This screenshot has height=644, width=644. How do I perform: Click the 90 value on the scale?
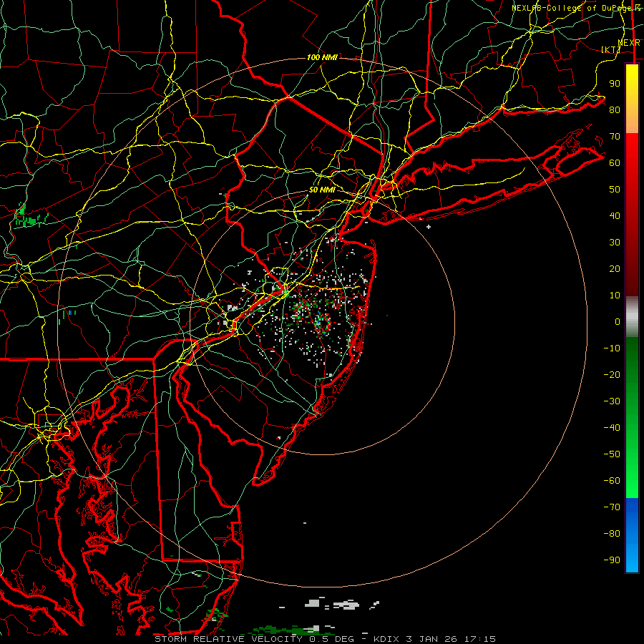(x=615, y=84)
